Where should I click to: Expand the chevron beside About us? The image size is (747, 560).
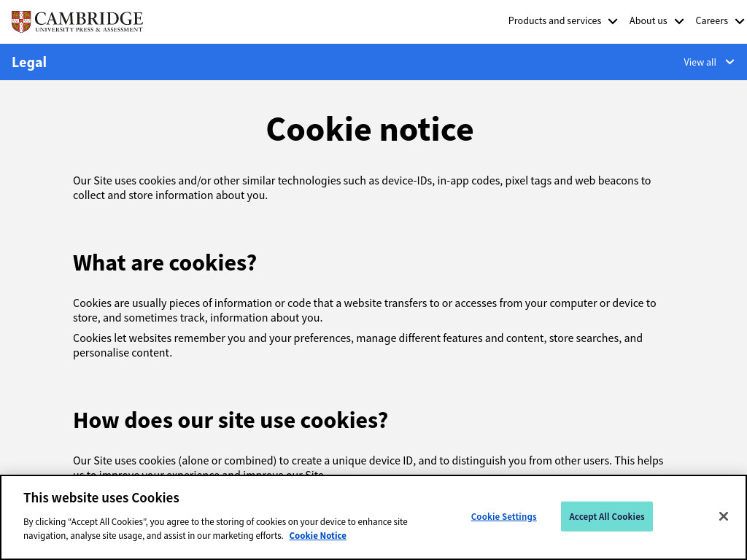point(679,21)
